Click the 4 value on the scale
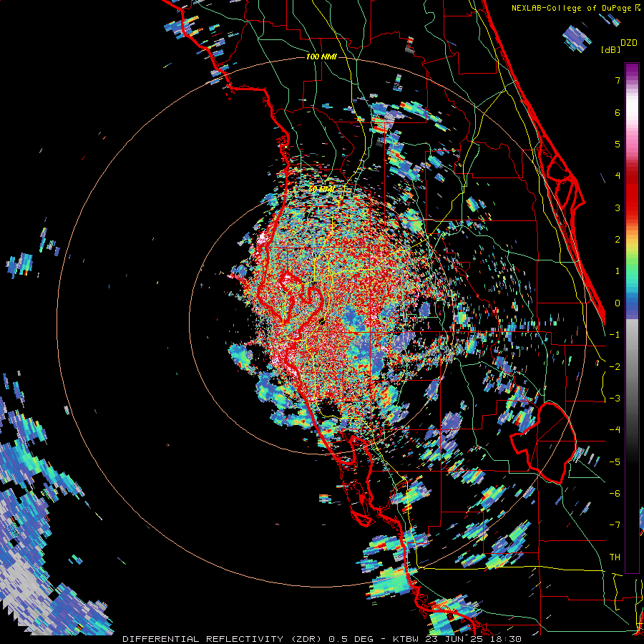Viewport: 644px width, 644px height. [618, 176]
